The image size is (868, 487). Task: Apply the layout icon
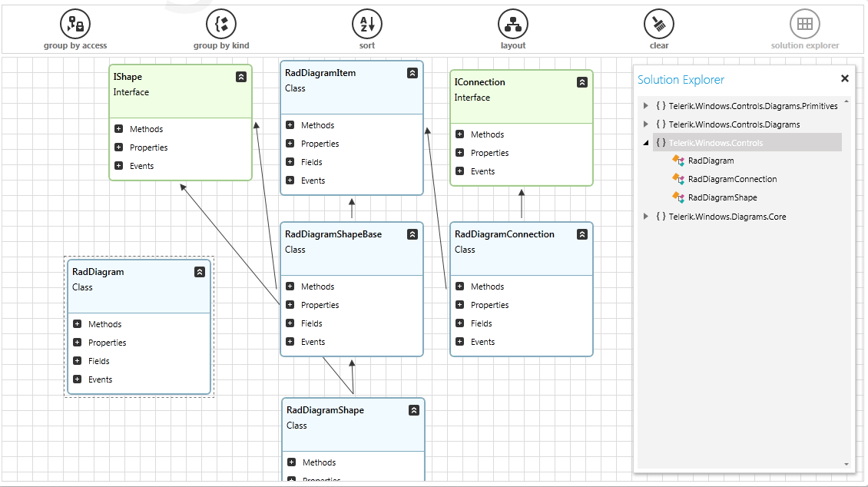(513, 24)
